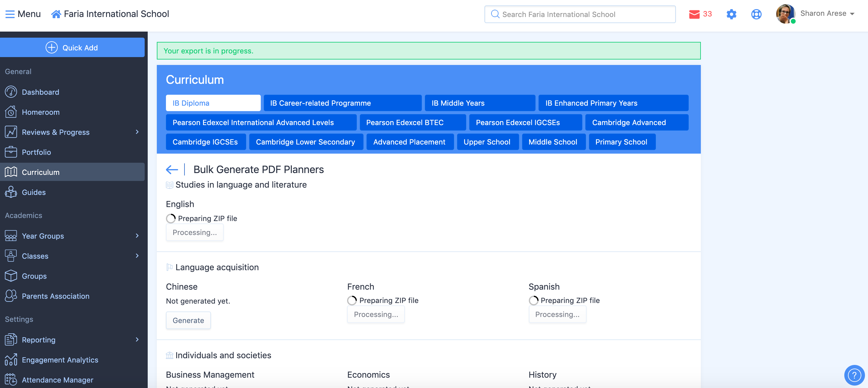Open Dashboard from the sidebar

[x=40, y=92]
